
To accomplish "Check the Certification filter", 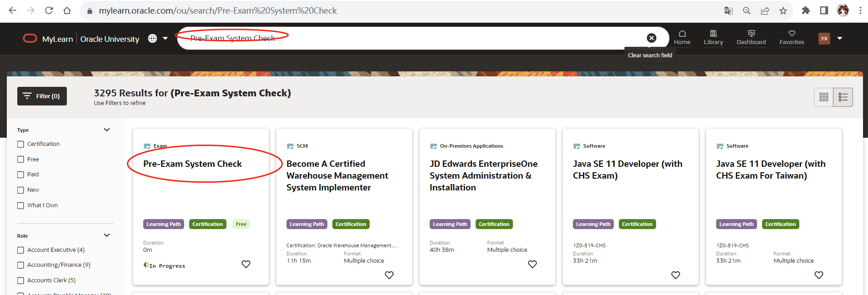I will coord(20,144).
